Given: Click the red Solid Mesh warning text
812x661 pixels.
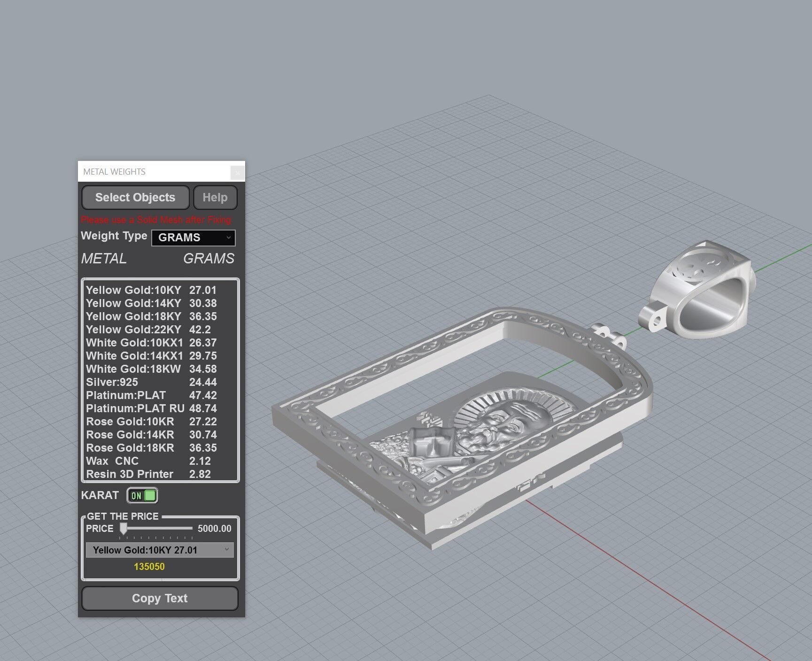Looking at the screenshot, I should (156, 220).
